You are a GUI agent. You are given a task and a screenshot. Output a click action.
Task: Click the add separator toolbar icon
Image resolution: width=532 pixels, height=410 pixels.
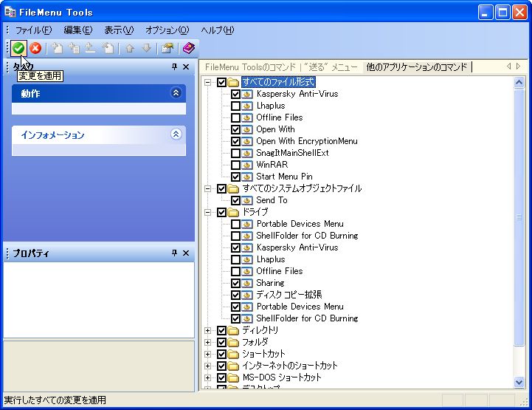[90, 48]
